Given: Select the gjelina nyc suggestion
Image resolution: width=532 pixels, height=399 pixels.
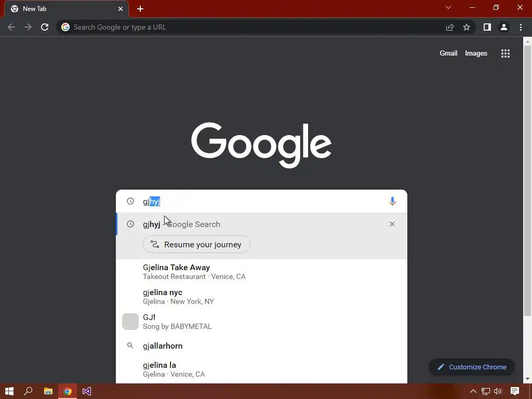Looking at the screenshot, I should [x=261, y=297].
